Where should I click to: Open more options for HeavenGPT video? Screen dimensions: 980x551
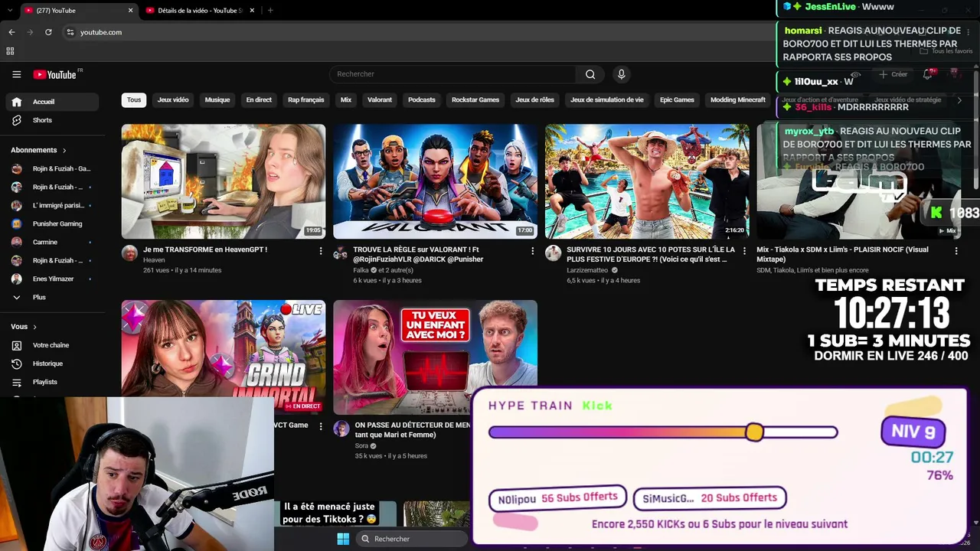tap(321, 251)
